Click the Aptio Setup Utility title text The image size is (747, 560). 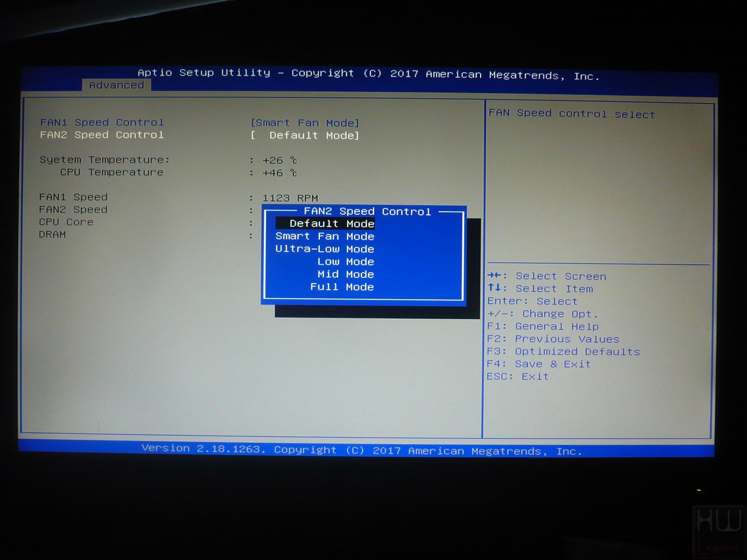pos(368,74)
